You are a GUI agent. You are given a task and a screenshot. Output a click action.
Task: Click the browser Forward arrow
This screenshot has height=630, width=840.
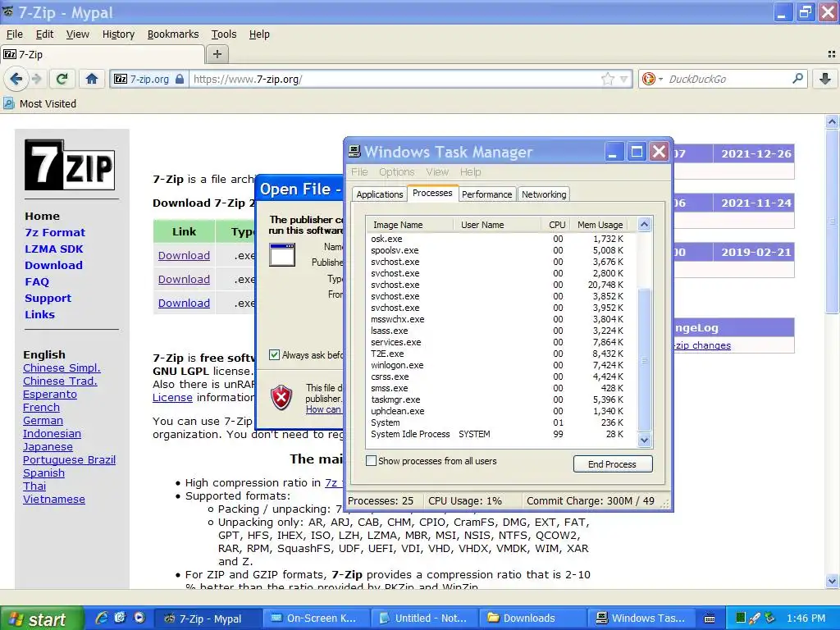(x=37, y=80)
